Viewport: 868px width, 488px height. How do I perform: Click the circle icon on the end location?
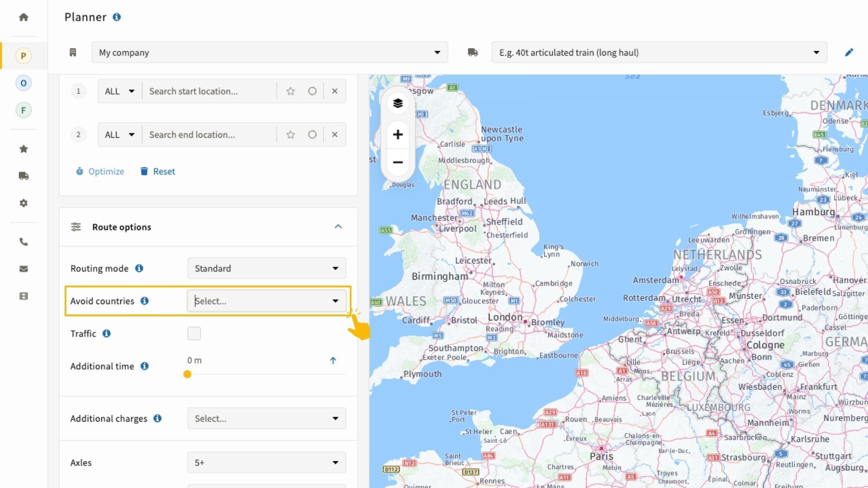click(312, 135)
